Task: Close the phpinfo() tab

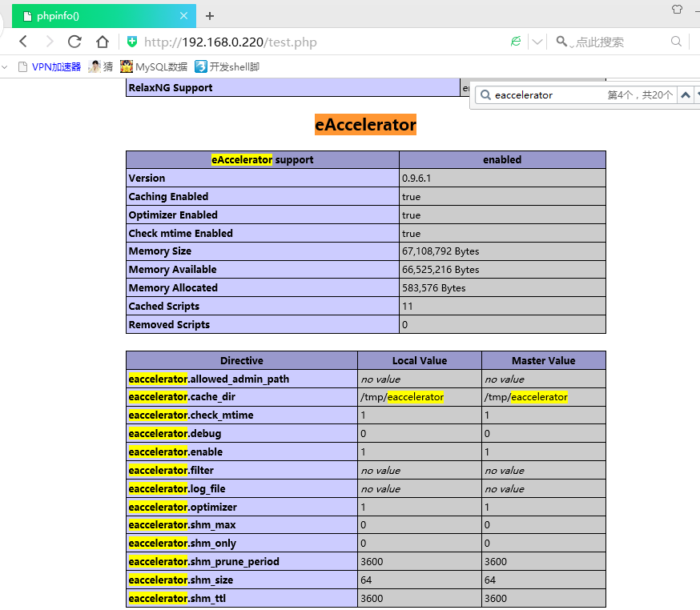Action: (183, 16)
